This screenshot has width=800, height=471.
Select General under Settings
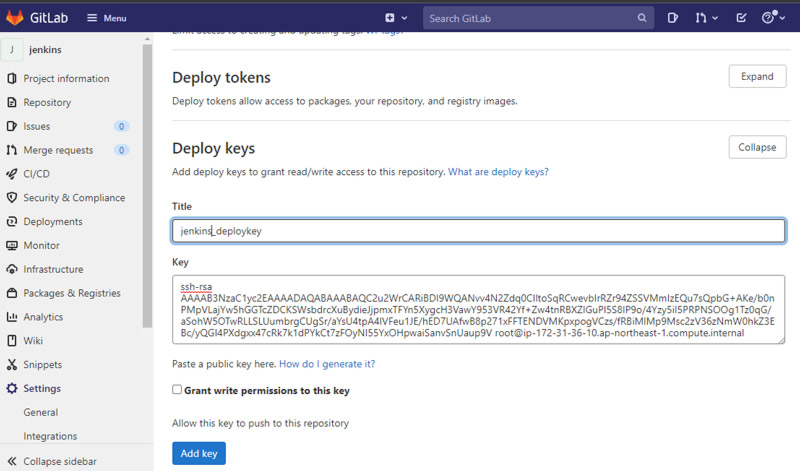tap(40, 412)
